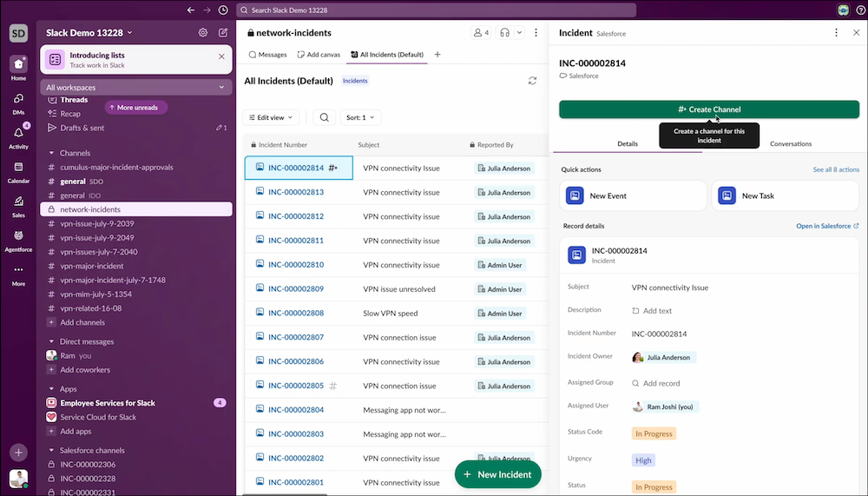The width and height of the screenshot is (868, 496).
Task: Click the New Event quick action
Action: [x=633, y=195]
